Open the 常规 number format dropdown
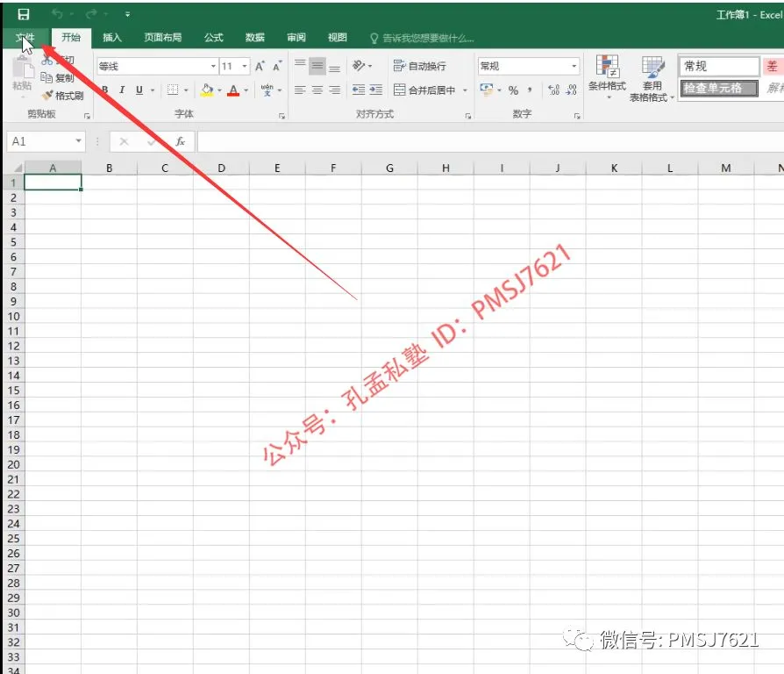 point(574,66)
